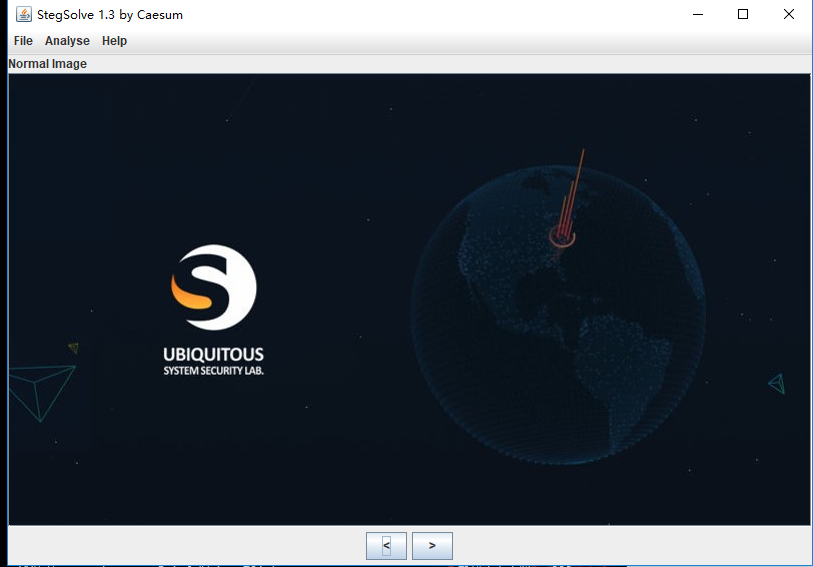Viewport: 813px width, 567px height.
Task: Minimize the StegSolve window
Action: pyautogui.click(x=697, y=15)
